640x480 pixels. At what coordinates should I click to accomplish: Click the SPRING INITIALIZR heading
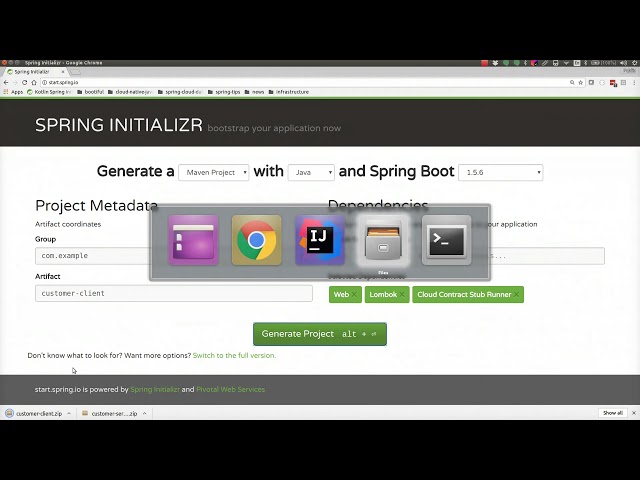click(119, 125)
